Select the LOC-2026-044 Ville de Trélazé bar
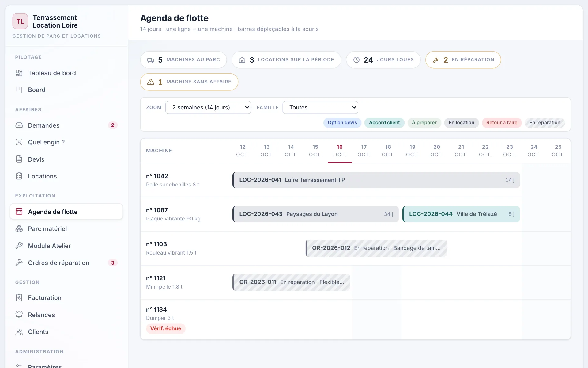This screenshot has width=588, height=368. click(x=461, y=214)
